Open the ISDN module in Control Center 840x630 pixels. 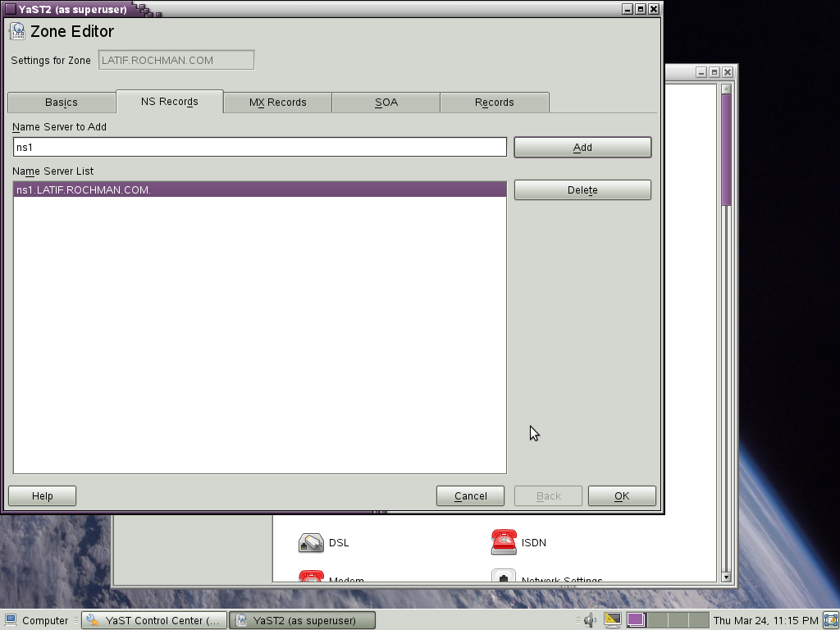click(518, 542)
